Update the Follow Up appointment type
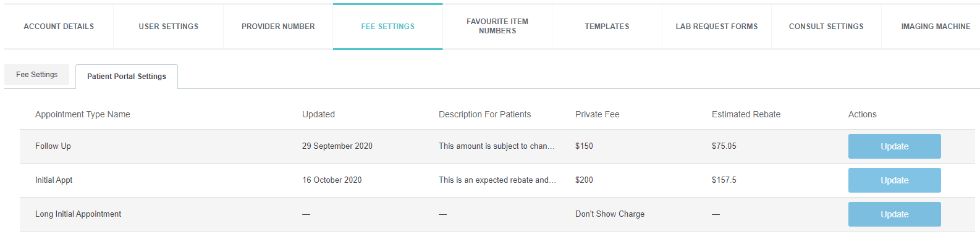This screenshot has width=980, height=234. pos(894,146)
